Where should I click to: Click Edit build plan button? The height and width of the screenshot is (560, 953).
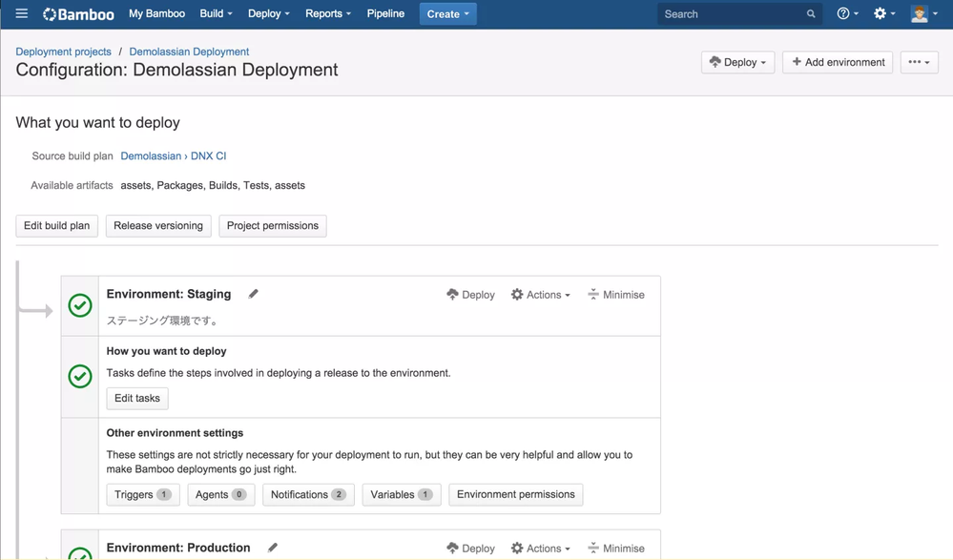[x=56, y=225]
